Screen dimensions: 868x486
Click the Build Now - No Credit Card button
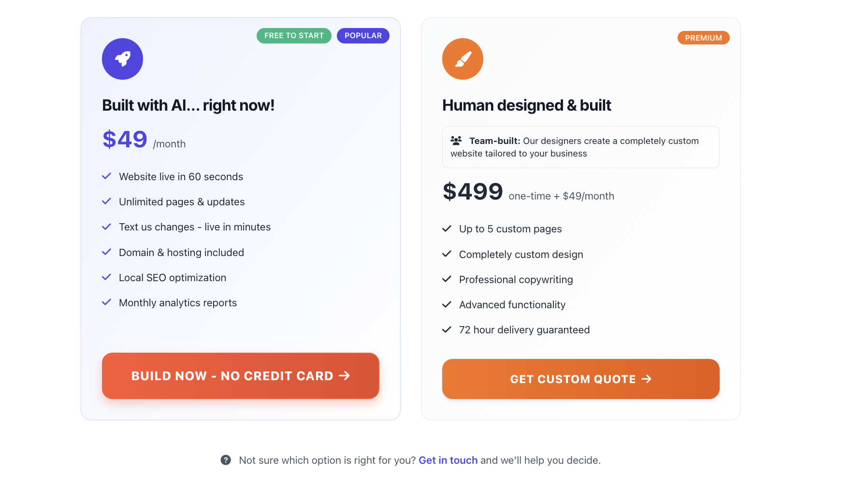pyautogui.click(x=241, y=376)
